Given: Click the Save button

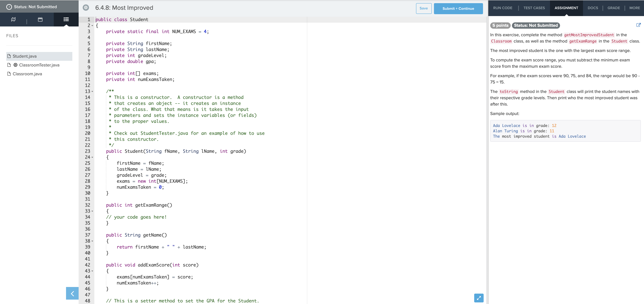Looking at the screenshot, I should 424,8.
